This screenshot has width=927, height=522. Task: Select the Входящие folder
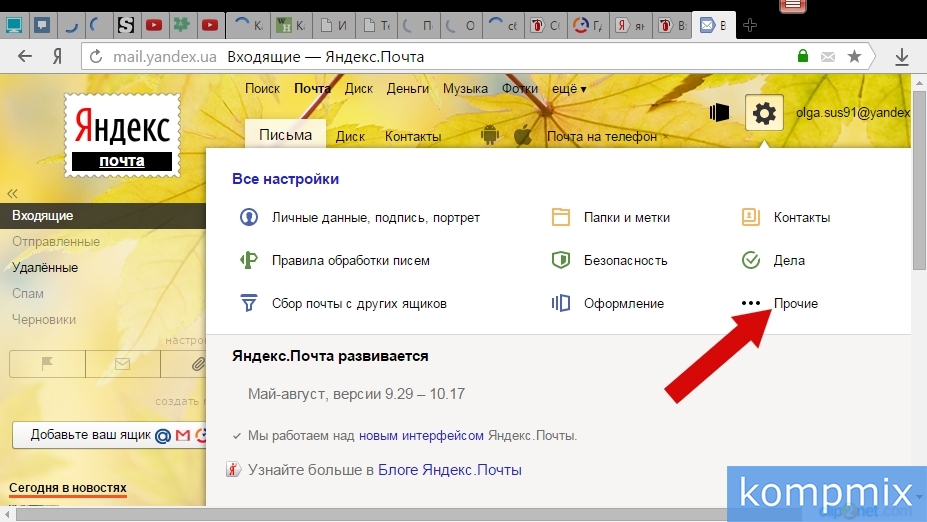click(43, 216)
